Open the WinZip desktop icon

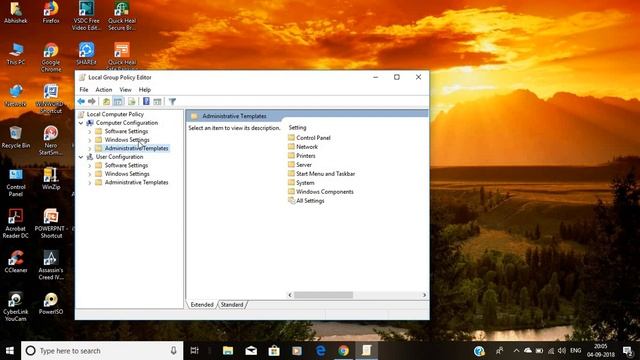point(51,178)
